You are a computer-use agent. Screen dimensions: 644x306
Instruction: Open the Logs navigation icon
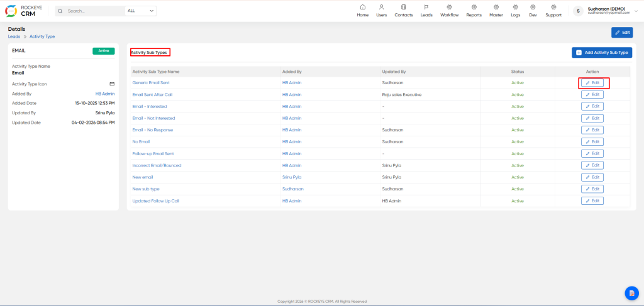tap(516, 8)
